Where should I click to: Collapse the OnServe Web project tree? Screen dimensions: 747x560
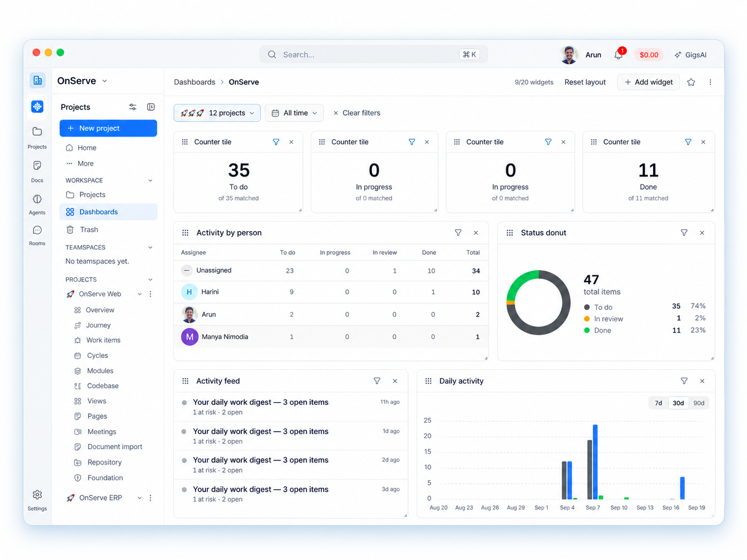point(139,294)
